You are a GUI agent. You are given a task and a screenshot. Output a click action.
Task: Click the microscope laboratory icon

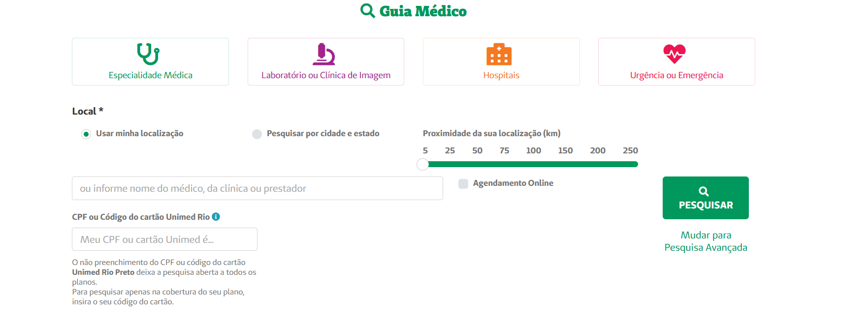[323, 54]
